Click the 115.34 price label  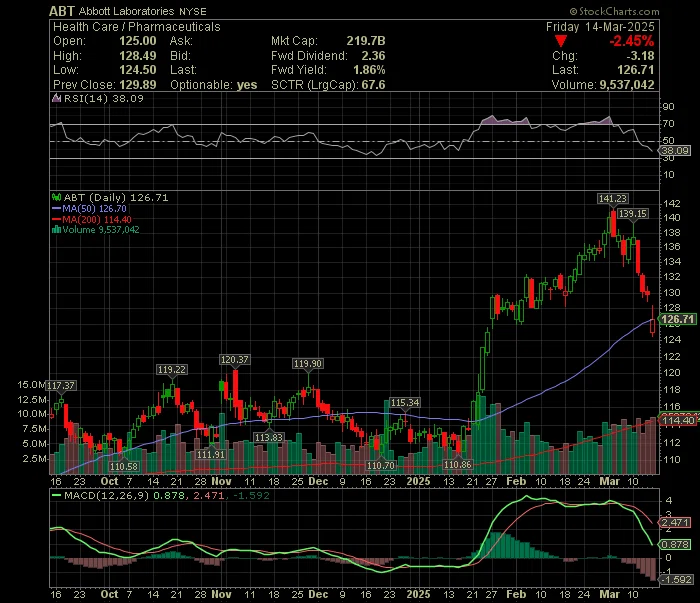click(x=405, y=403)
